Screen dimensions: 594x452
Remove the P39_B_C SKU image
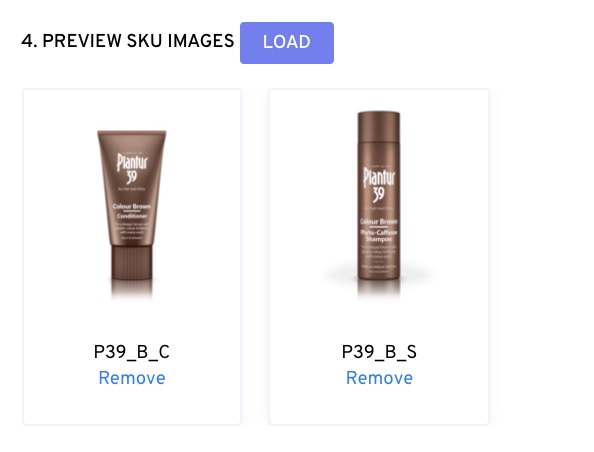point(132,378)
